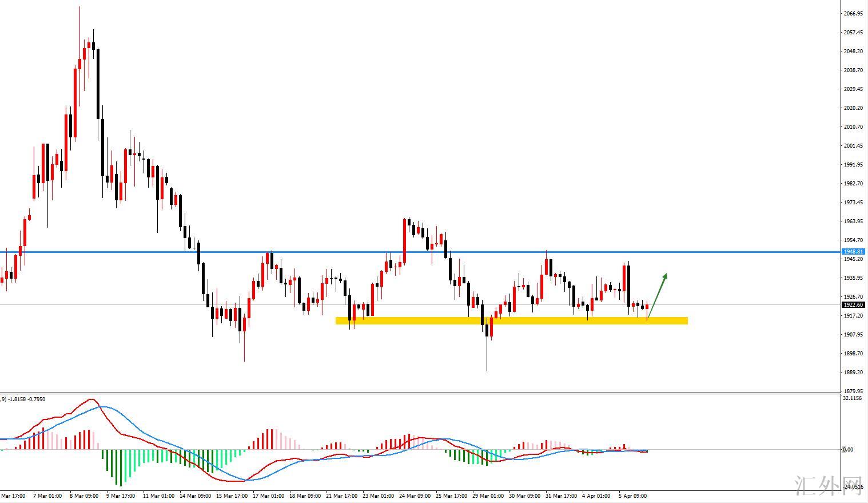Select the 2029.45 price scale value
This screenshot has height=503, width=868.
(853, 89)
